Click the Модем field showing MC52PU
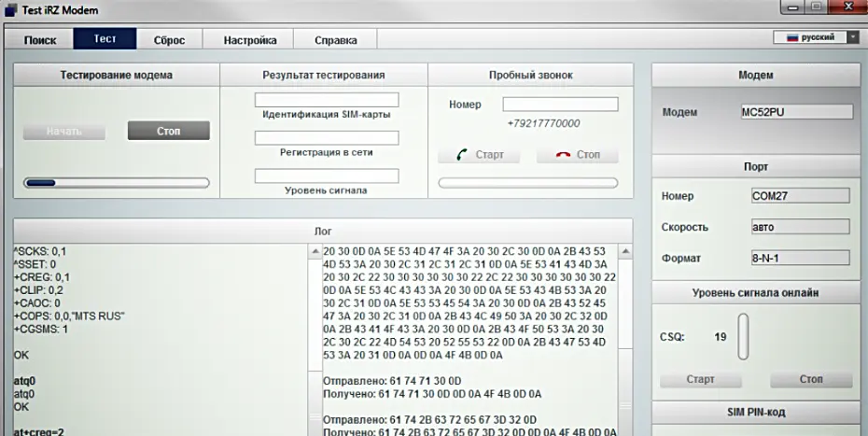Screen dimensions: 868x436 (x=797, y=112)
